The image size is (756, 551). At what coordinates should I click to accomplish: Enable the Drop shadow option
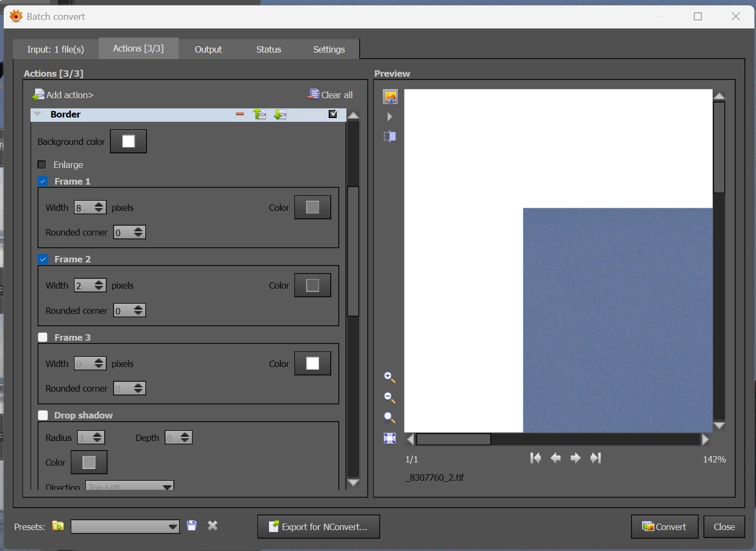(43, 415)
